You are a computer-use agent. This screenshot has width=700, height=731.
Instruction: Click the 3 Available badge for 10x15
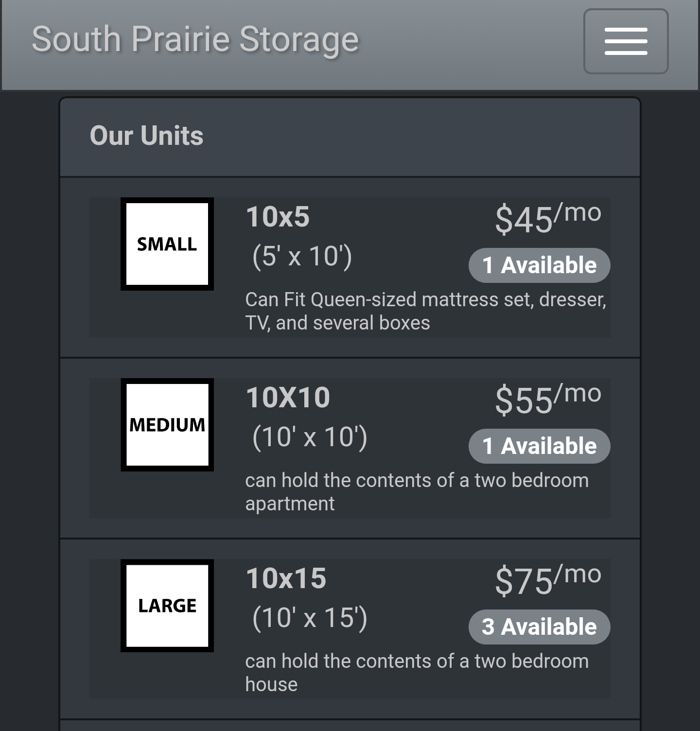[539, 627]
